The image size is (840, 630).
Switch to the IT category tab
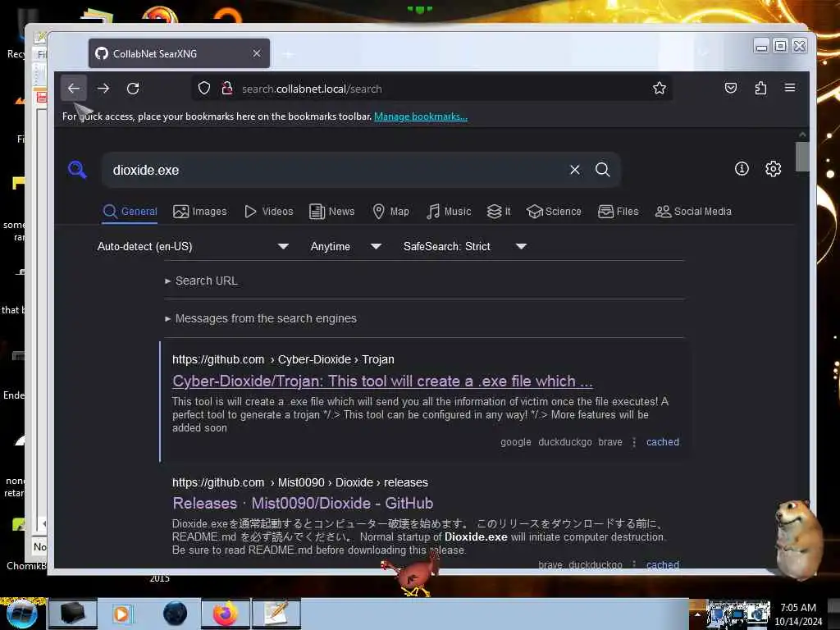coord(499,212)
